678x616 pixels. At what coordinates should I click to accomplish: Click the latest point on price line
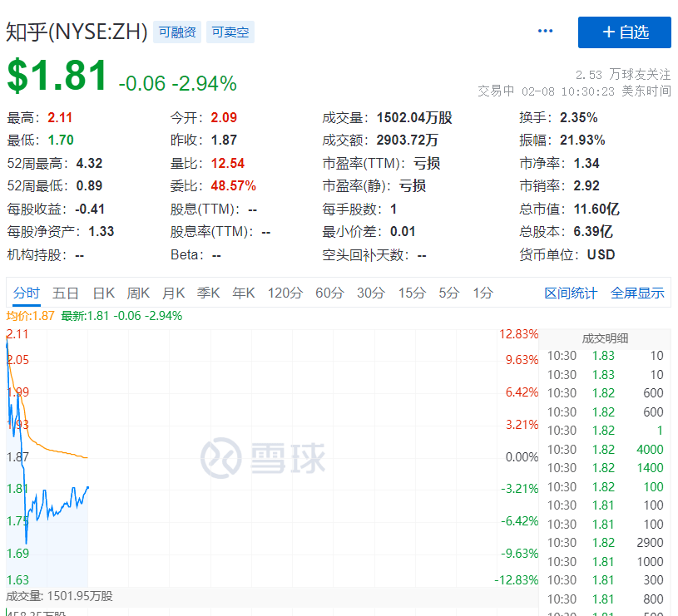pyautogui.click(x=88, y=487)
